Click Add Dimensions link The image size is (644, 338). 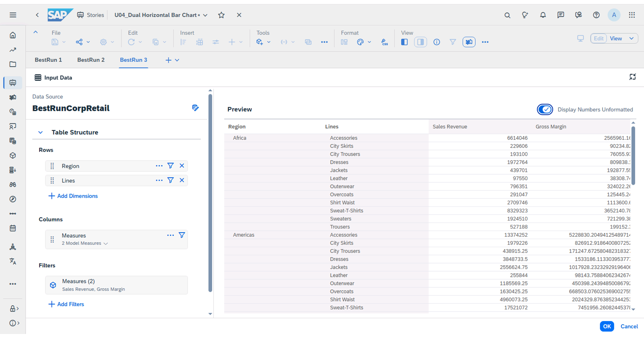73,196
